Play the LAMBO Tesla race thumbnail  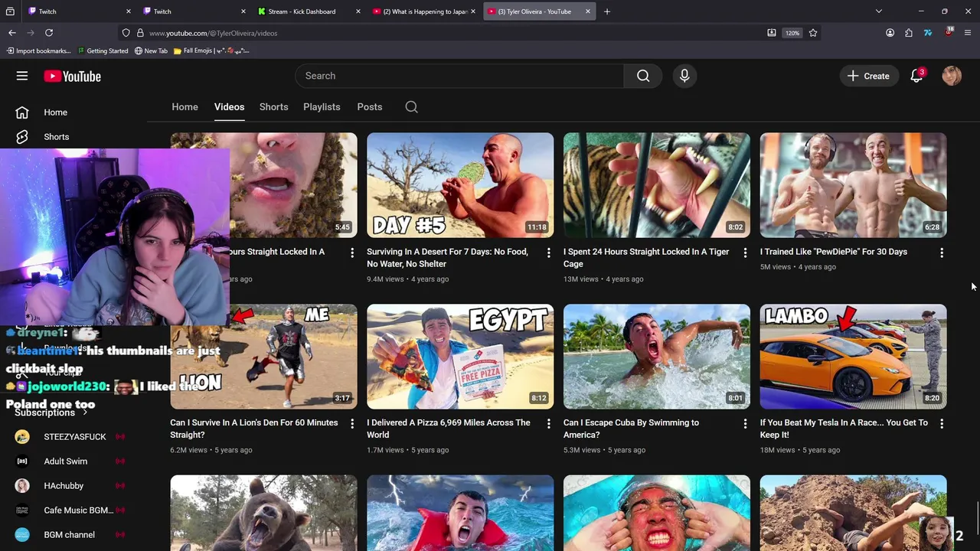point(853,357)
